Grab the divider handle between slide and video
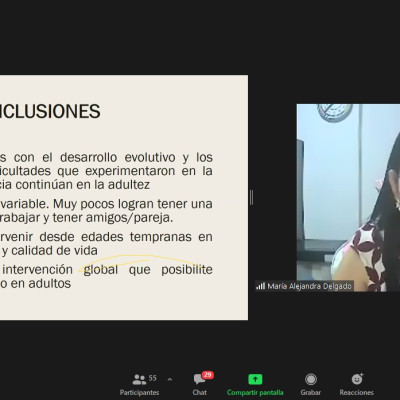This screenshot has width=400, height=400. tap(251, 197)
